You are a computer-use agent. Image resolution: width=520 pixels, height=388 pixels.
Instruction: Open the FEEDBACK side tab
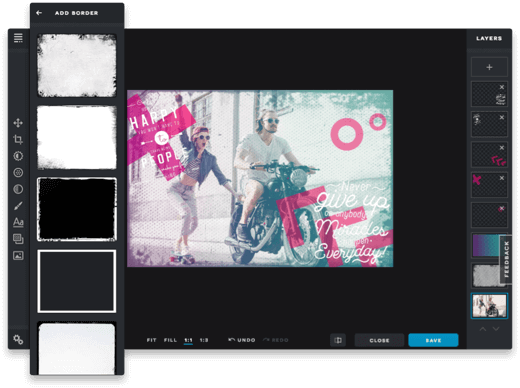507,260
